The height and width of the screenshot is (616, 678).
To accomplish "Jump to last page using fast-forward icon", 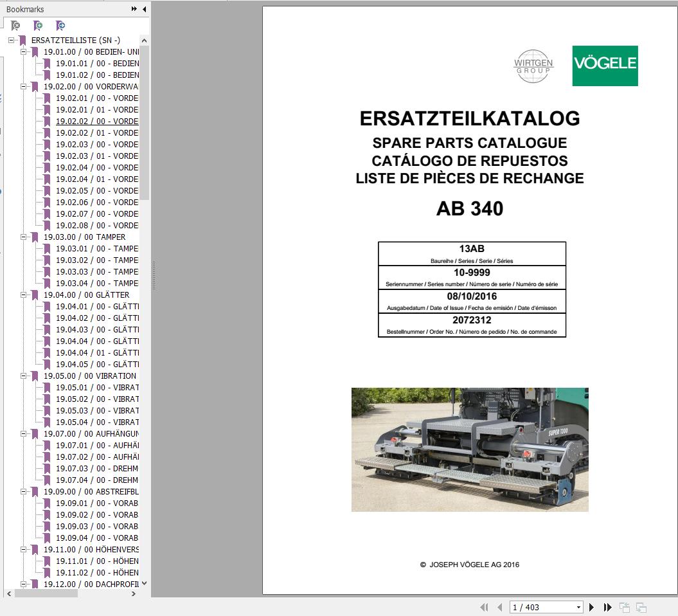I will [x=607, y=606].
